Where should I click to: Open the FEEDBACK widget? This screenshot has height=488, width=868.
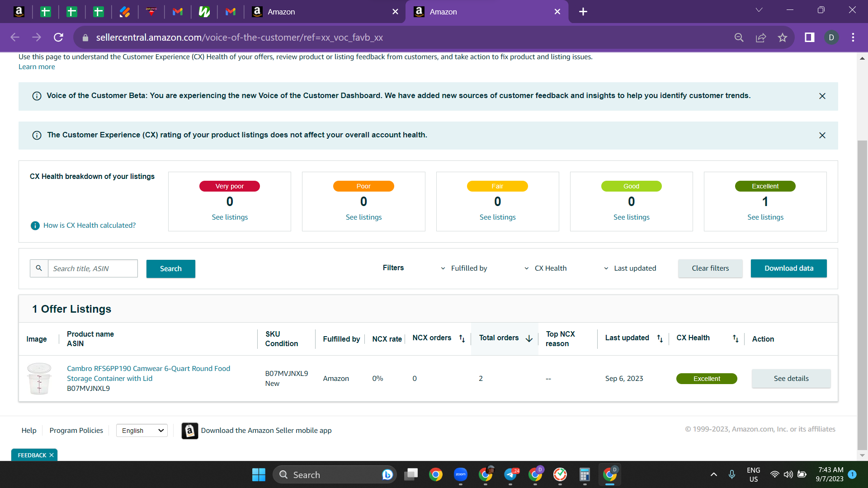click(x=32, y=455)
